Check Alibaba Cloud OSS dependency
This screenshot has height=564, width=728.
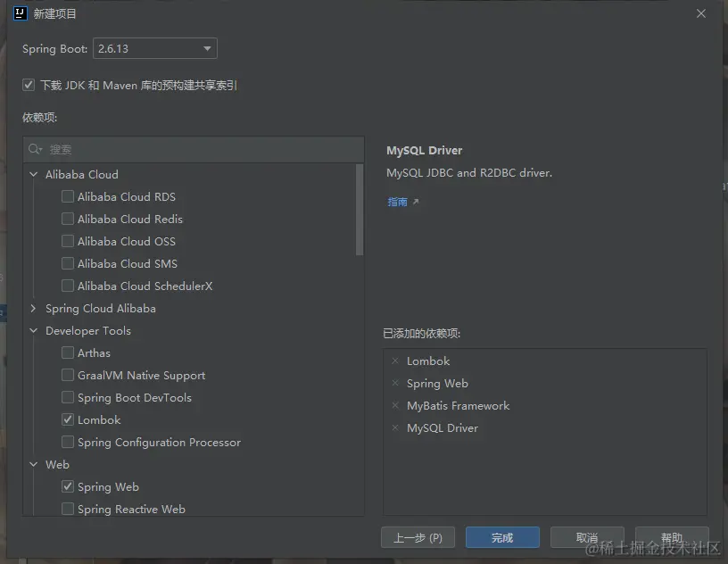(68, 241)
